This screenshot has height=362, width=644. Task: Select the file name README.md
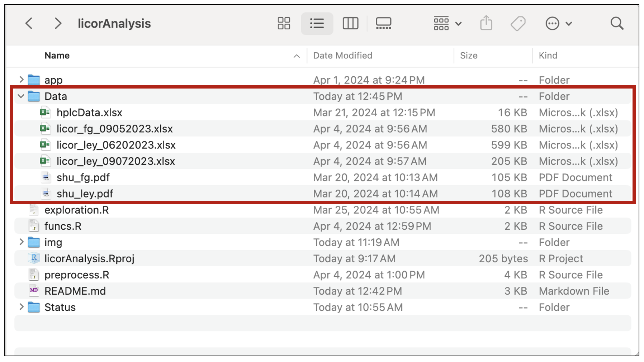pos(75,291)
